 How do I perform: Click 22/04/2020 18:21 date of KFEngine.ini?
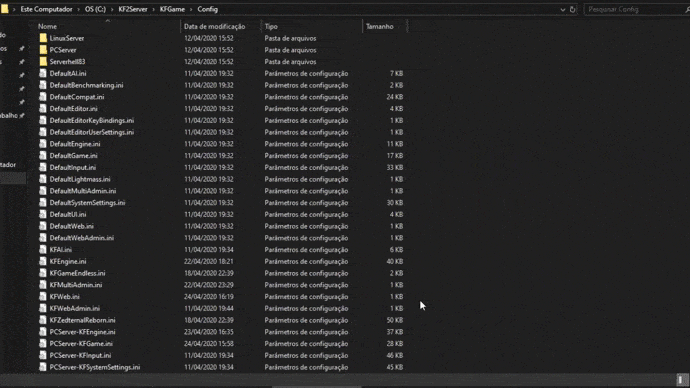209,261
